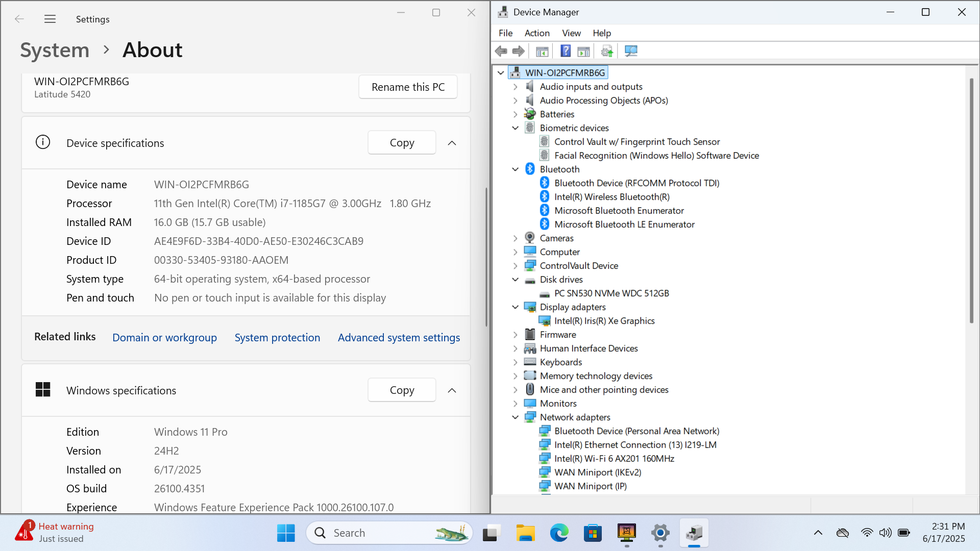Open File Explorer from the taskbar
Image resolution: width=980 pixels, height=551 pixels.
point(525,533)
